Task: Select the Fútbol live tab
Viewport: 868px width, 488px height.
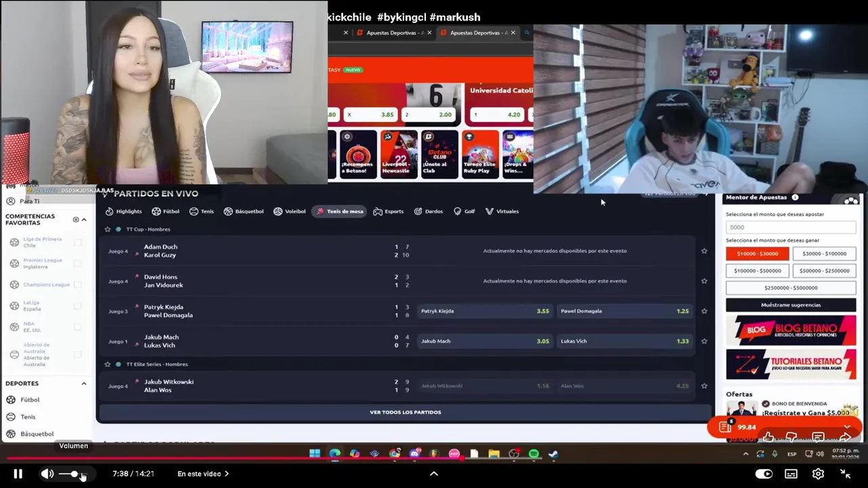Action: (x=165, y=211)
